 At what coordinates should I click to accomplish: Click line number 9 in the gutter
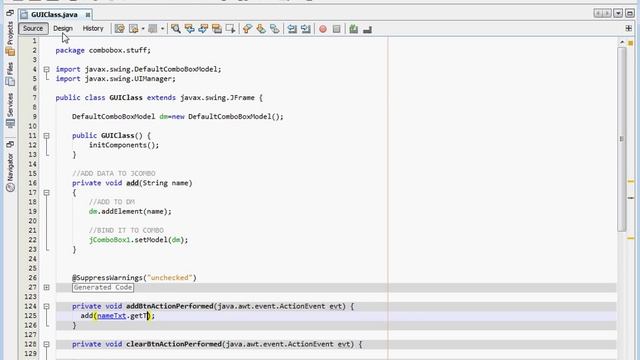click(x=35, y=117)
